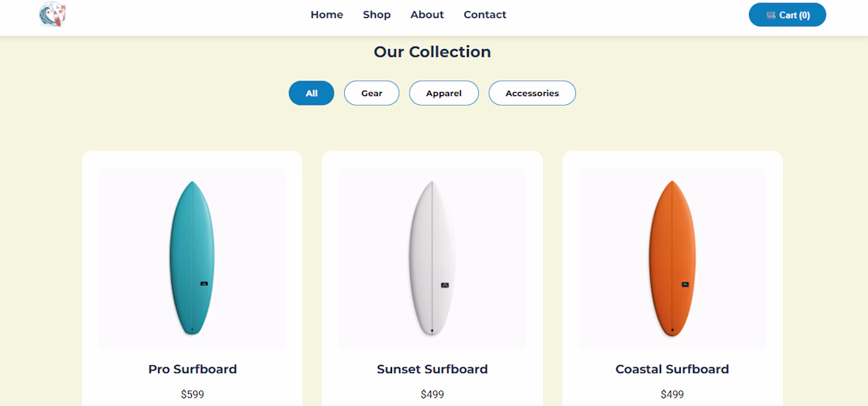This screenshot has width=868, height=406.
Task: Click the orange Coastal Surfboard image
Action: [672, 258]
